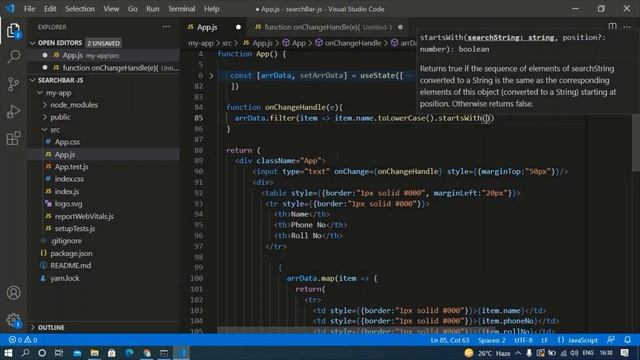Open the Extensions view
Image resolution: width=640 pixels, height=360 pixels.
[x=13, y=138]
